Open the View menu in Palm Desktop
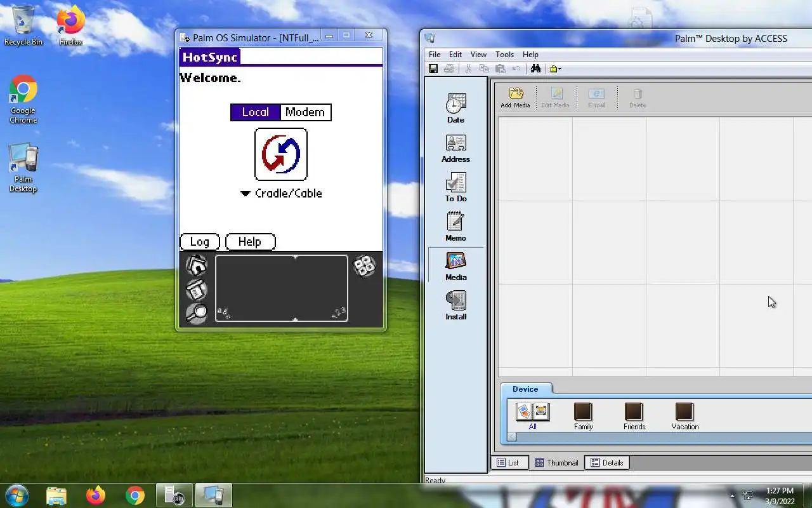 (x=478, y=55)
